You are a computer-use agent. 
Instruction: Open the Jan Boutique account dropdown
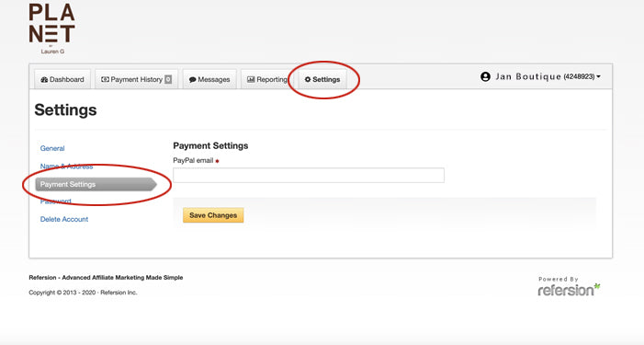[x=540, y=76]
